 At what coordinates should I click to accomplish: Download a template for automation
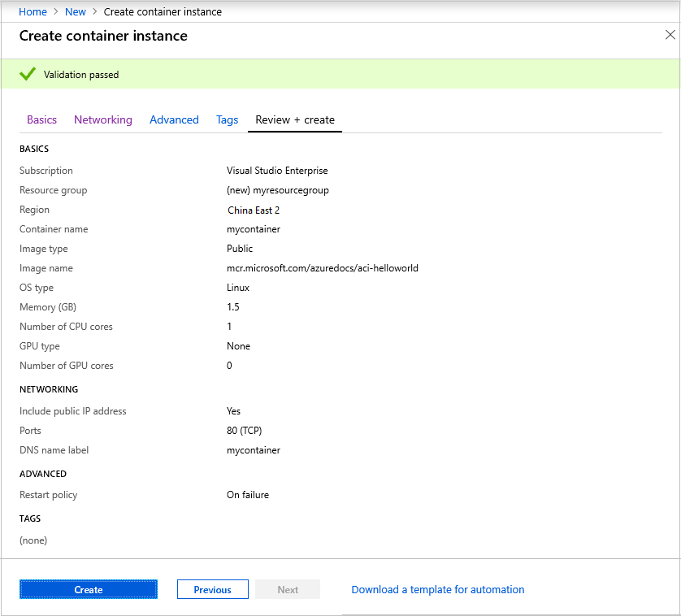click(x=438, y=590)
